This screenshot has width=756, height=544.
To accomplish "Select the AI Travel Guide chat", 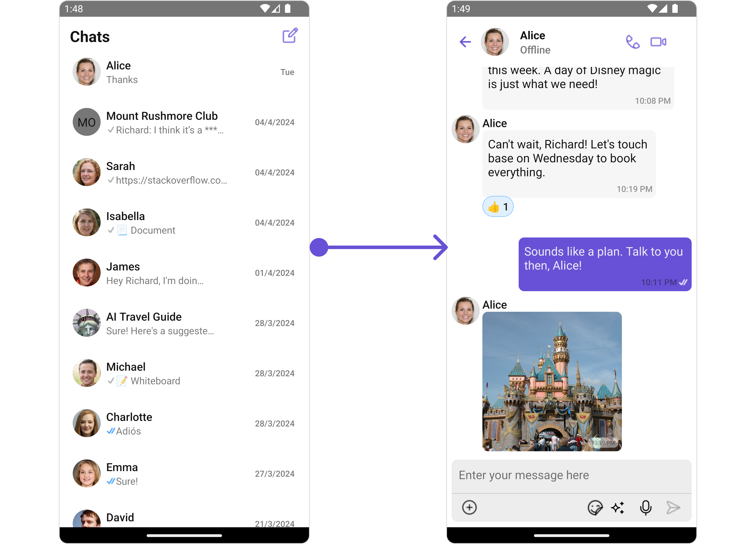I will click(184, 323).
